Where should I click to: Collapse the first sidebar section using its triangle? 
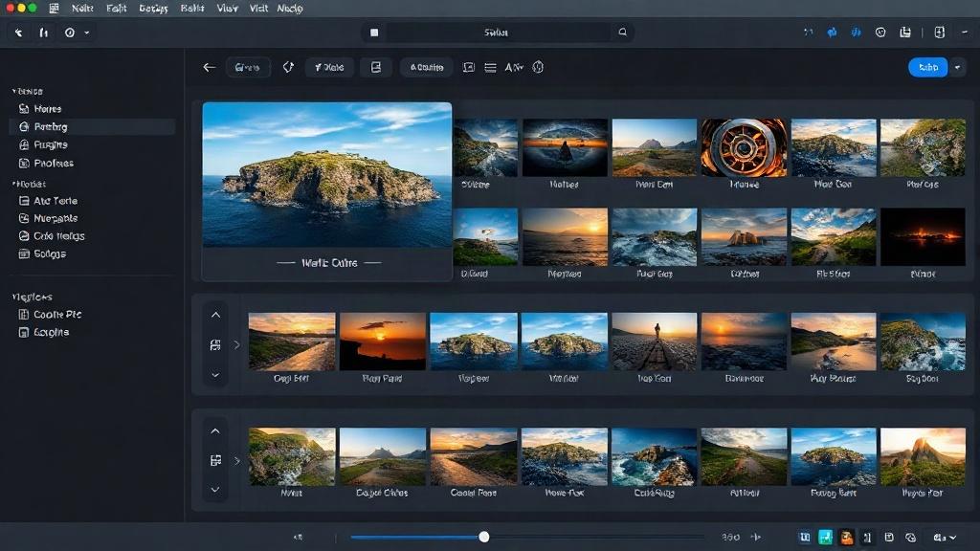[x=13, y=91]
